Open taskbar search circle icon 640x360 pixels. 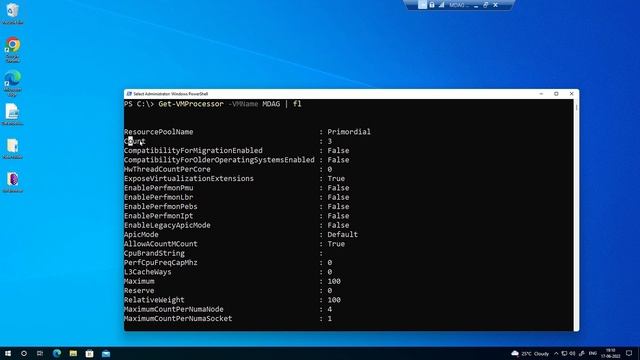coord(24,353)
